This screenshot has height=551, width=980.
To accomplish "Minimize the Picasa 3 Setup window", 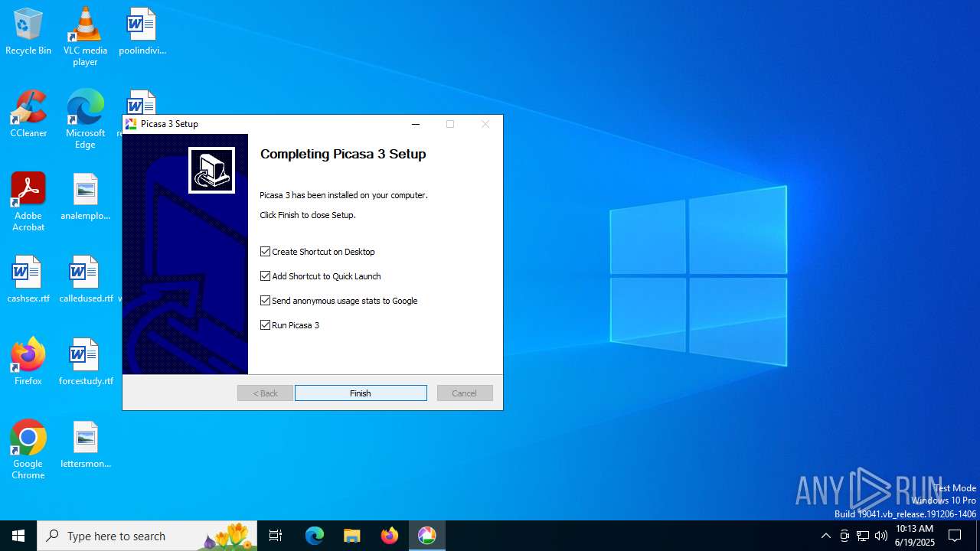I will 416,124.
